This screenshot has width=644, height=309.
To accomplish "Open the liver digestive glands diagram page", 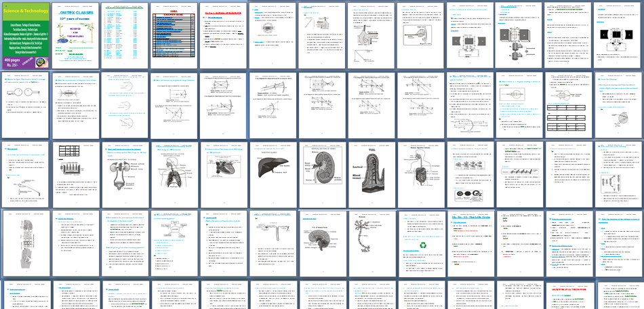I will click(273, 175).
